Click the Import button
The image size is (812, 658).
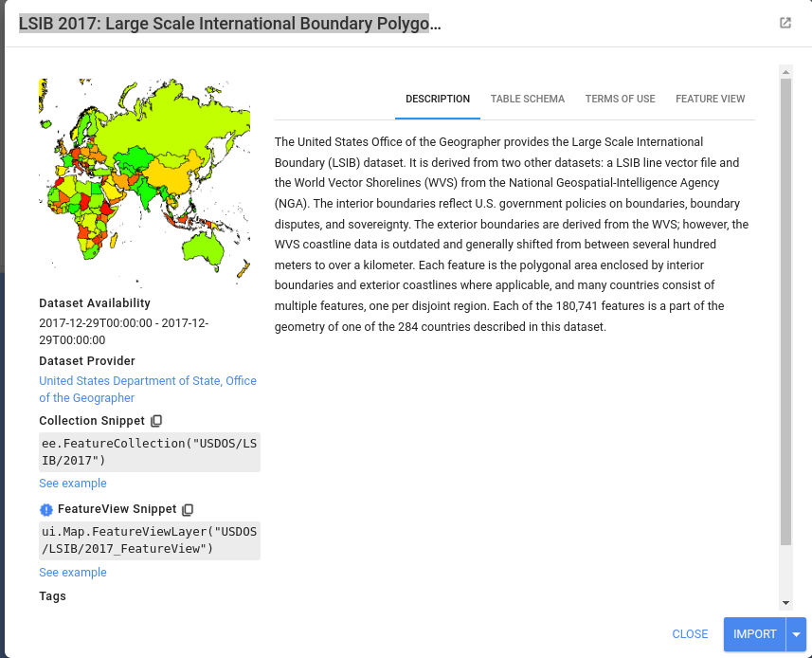coord(754,634)
